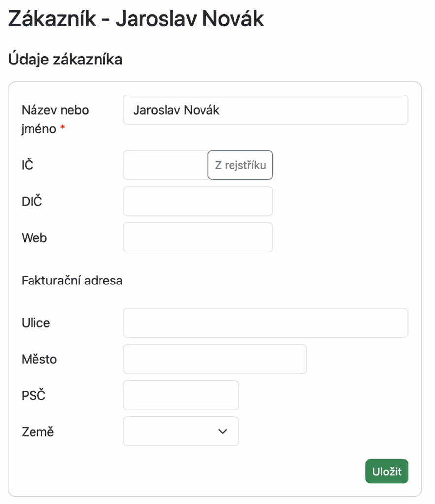Focus the Město city field
Viewport: 435px width, 504px height.
tap(214, 359)
